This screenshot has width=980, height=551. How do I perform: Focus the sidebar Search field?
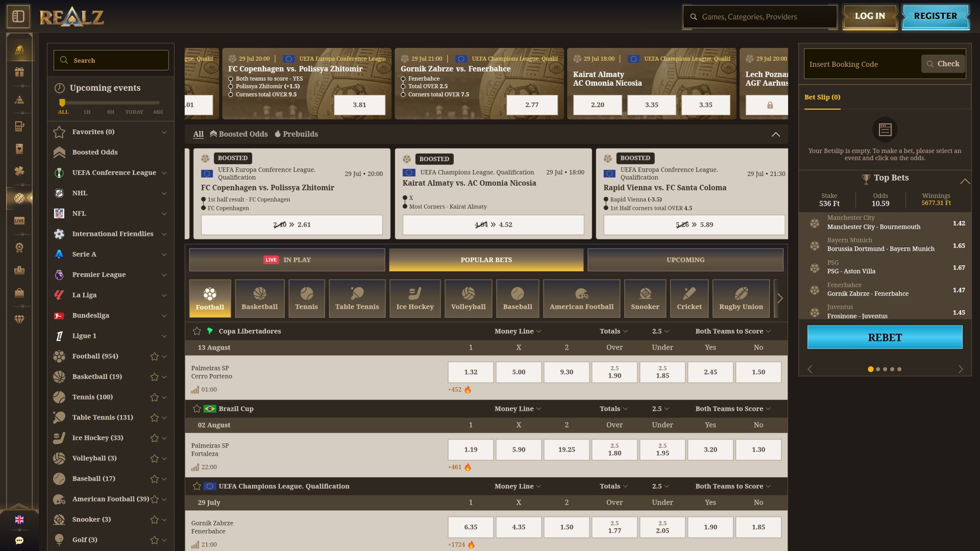coord(111,60)
